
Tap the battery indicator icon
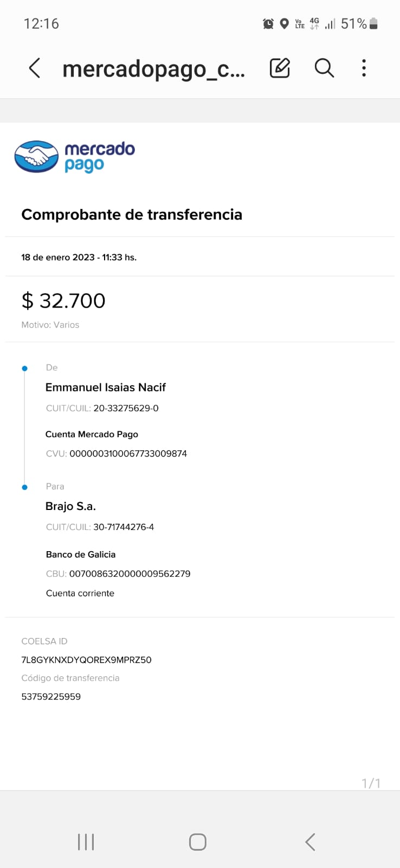tap(373, 23)
